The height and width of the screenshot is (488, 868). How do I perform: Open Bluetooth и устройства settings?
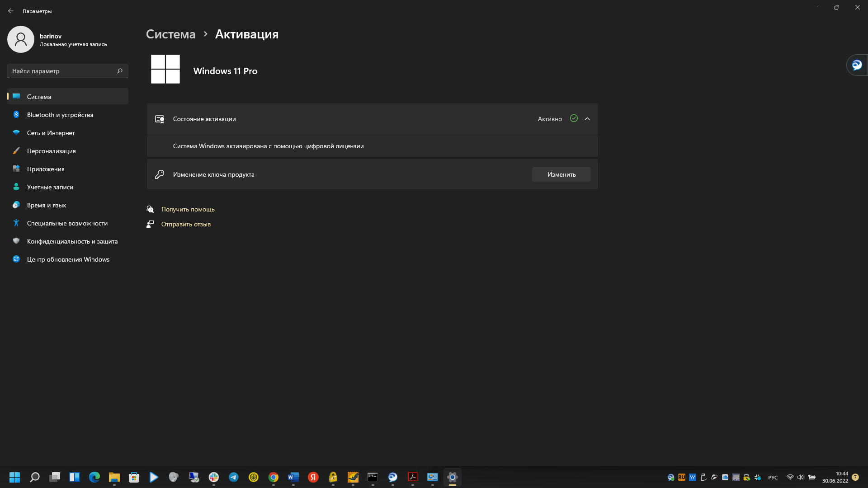[x=68, y=115]
